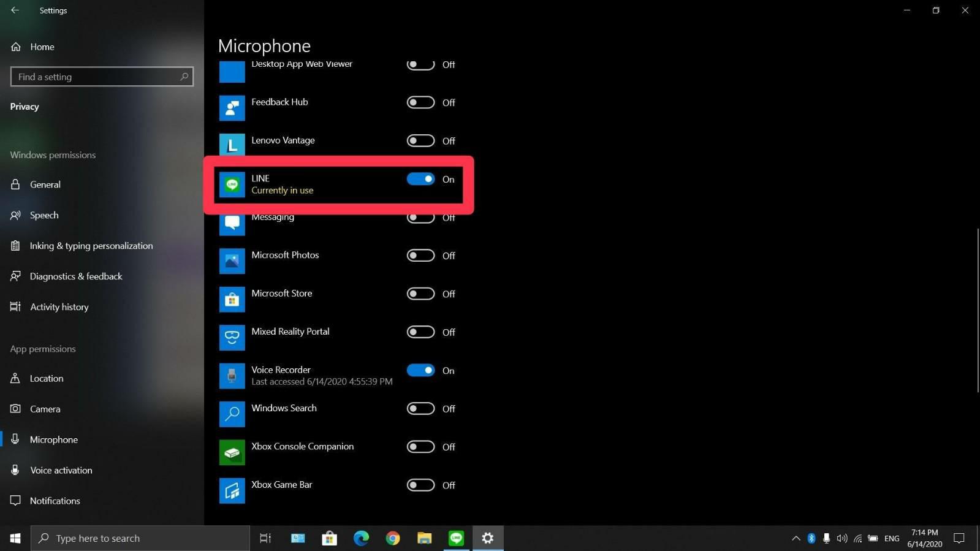The height and width of the screenshot is (551, 980).
Task: Open Microsoft Store from the taskbar
Action: pos(329,538)
